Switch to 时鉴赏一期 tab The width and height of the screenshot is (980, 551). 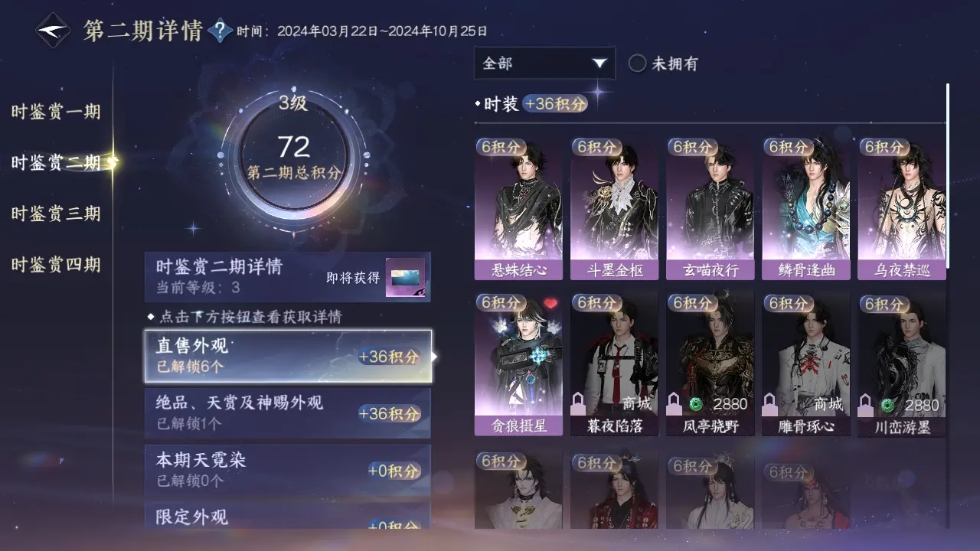56,112
